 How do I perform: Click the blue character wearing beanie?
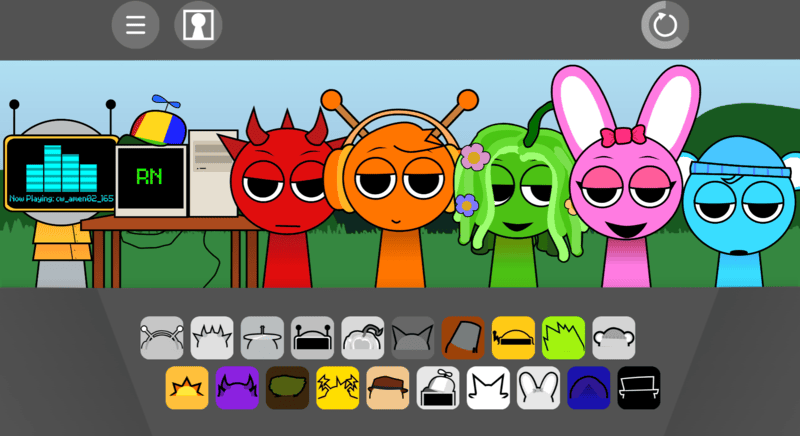click(x=742, y=210)
